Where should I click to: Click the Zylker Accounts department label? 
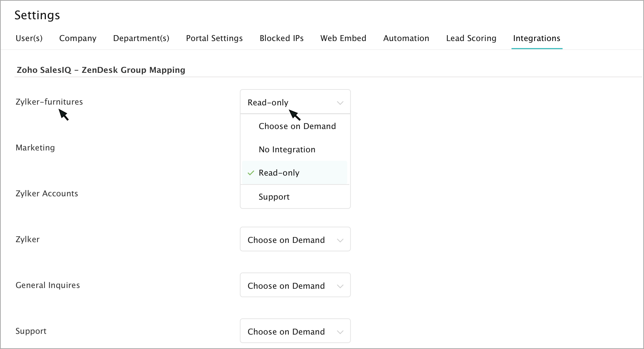[47, 193]
